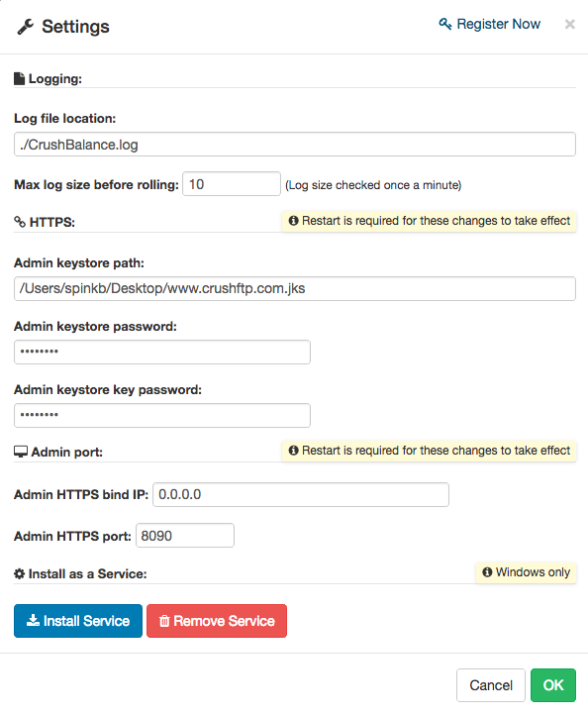This screenshot has height=715, width=588.
Task: Select the Max log size before rolling field
Action: tap(232, 184)
